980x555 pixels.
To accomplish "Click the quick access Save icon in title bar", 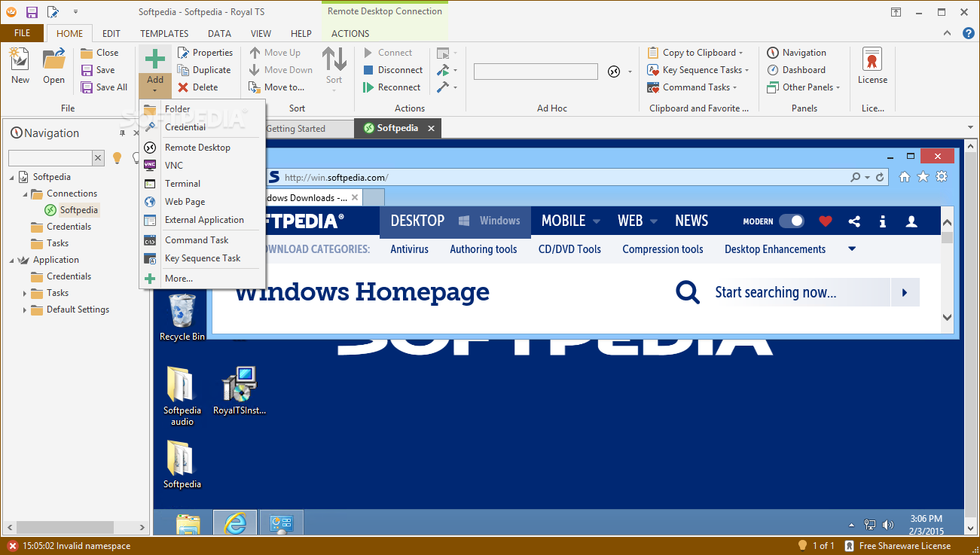I will point(32,12).
